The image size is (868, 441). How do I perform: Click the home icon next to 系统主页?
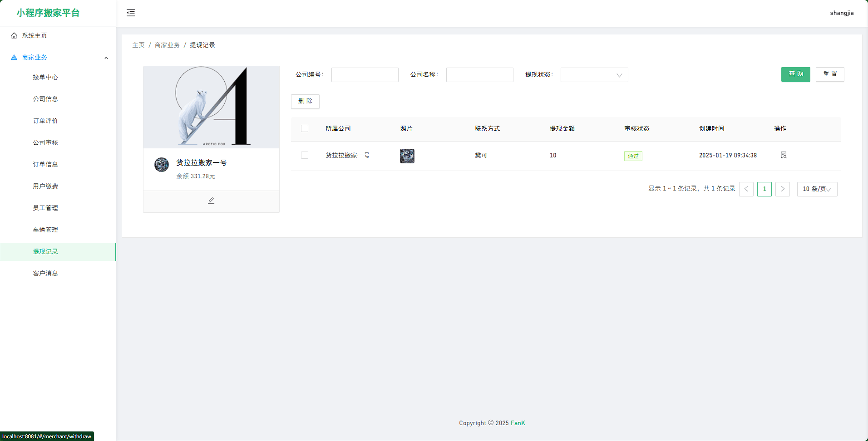(14, 35)
